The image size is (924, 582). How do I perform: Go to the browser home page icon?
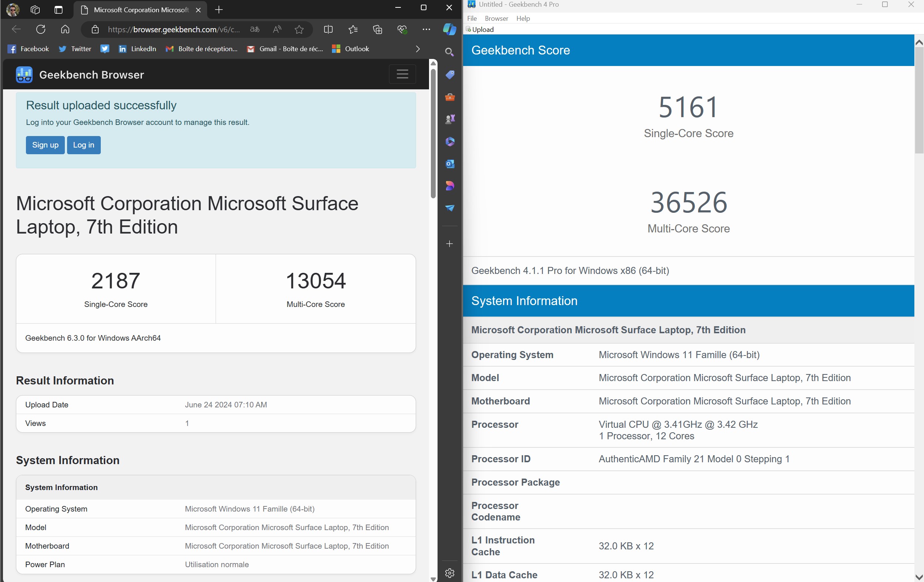(65, 29)
